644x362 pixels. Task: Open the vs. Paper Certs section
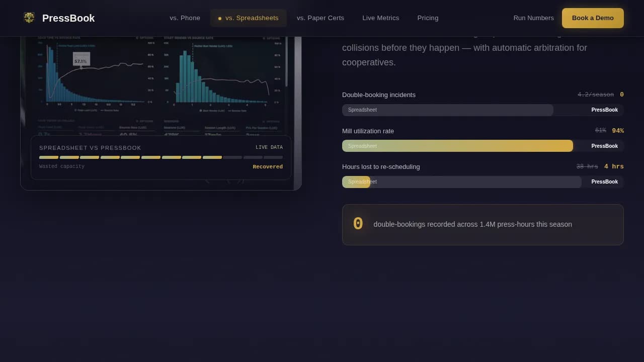(x=320, y=18)
